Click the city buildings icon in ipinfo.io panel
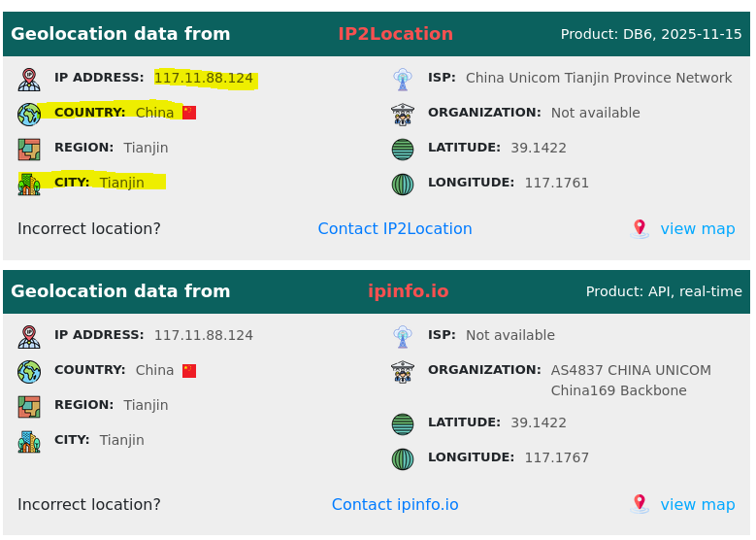 click(29, 442)
